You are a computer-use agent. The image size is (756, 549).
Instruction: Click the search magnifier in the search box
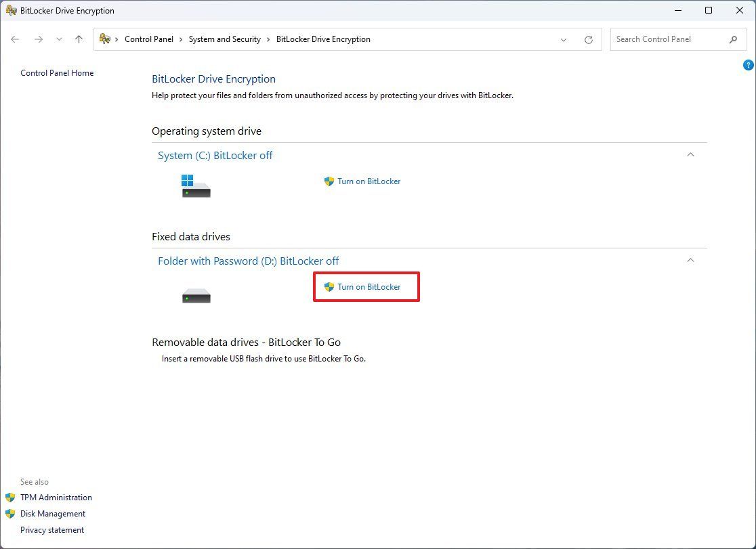click(x=734, y=40)
